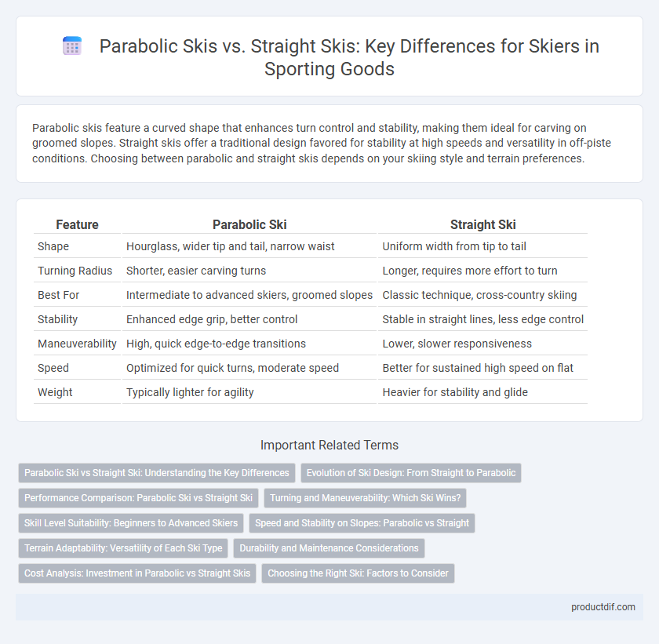Select 'Performance Comparison: Parabolic Ski vs Straight Ski' tag

pyautogui.click(x=138, y=498)
